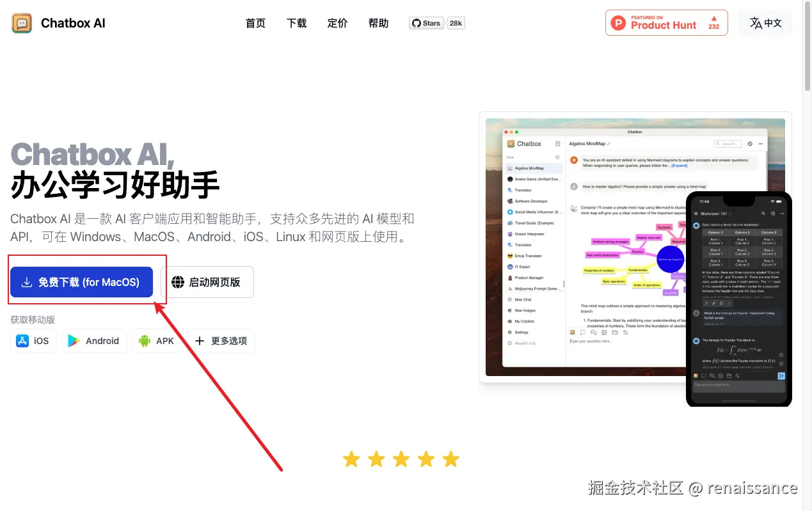Click 免费下载 (for MacOS) button
Screen dimensions: 812x511
coord(81,282)
